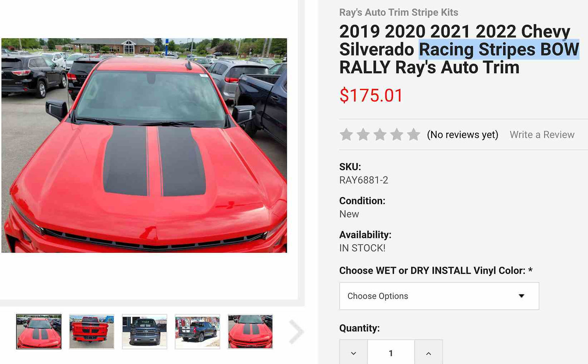Click the fourth rating star
The image size is (588, 364).
(x=397, y=134)
